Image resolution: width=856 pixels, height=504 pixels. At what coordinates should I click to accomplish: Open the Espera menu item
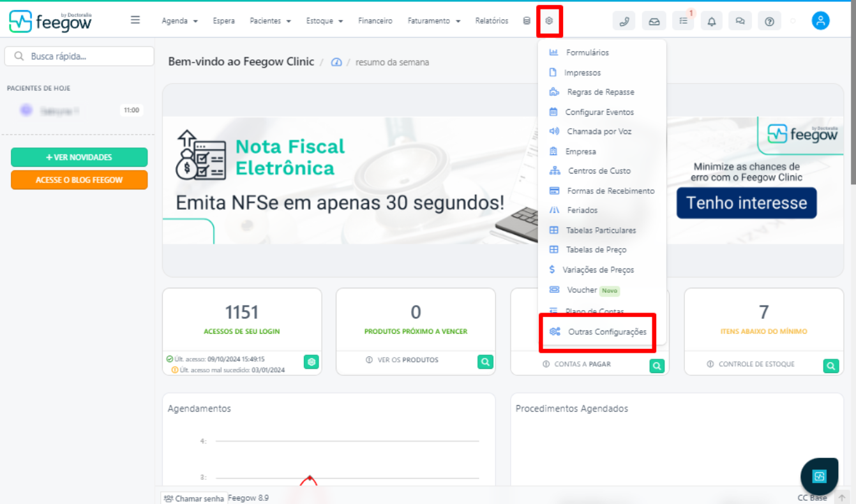pos(223,21)
